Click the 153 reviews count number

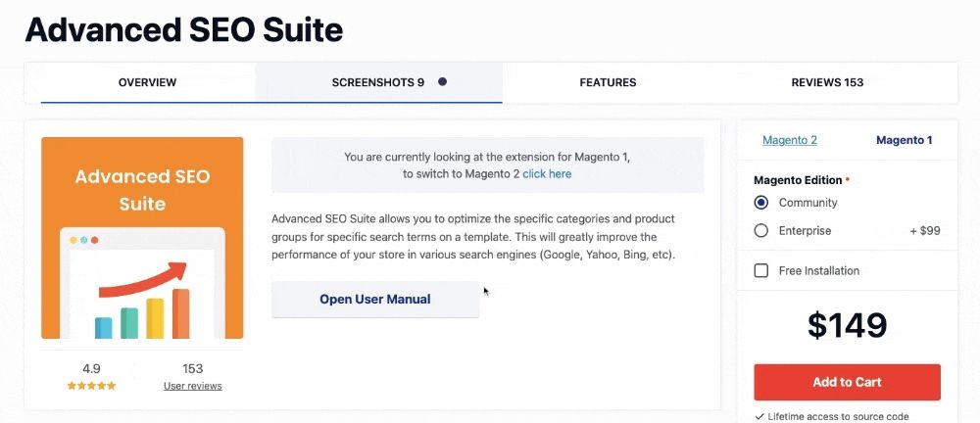(192, 368)
